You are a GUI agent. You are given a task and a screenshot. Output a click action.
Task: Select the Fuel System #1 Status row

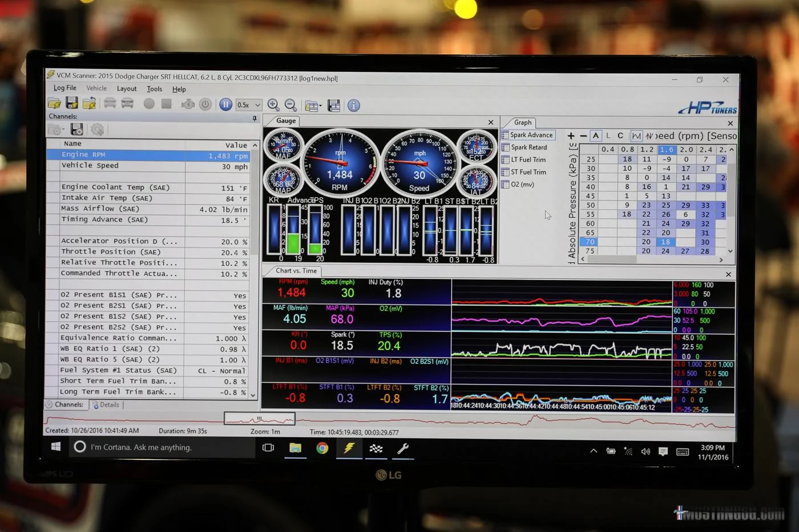148,370
